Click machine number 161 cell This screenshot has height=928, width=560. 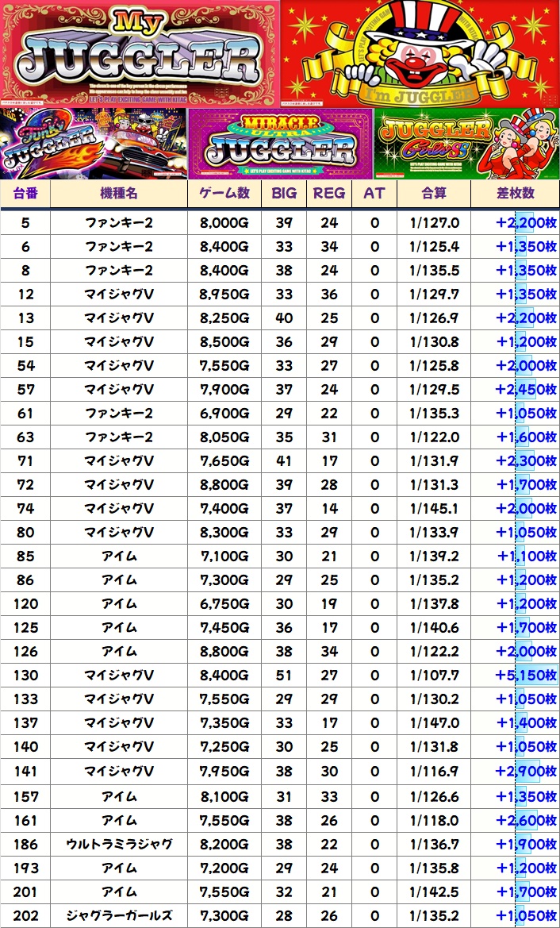pos(25,821)
